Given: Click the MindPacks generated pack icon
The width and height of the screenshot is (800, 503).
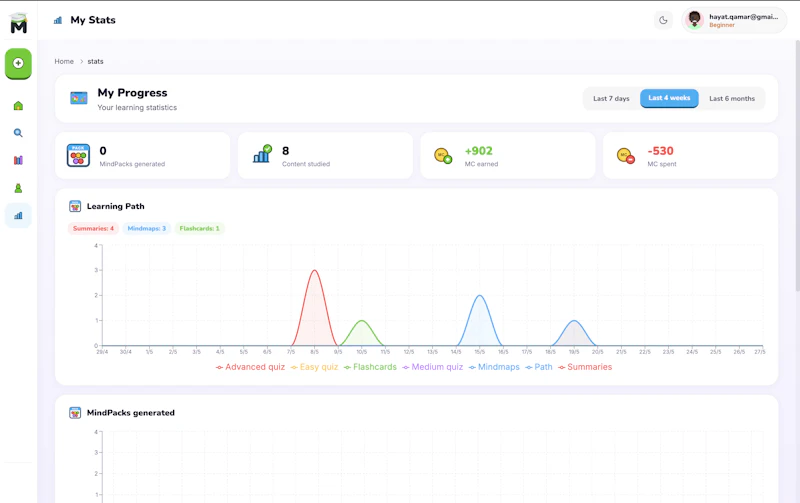Looking at the screenshot, I should coord(78,156).
